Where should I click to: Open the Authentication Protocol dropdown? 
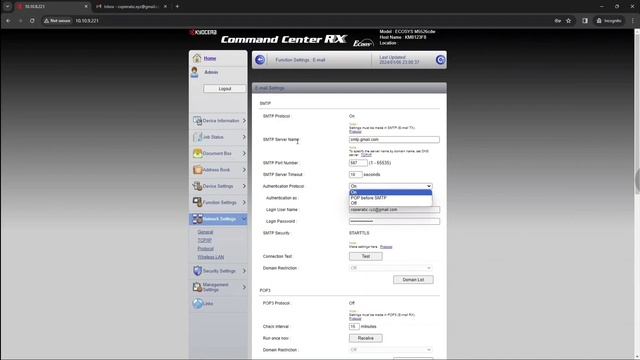[x=391, y=186]
